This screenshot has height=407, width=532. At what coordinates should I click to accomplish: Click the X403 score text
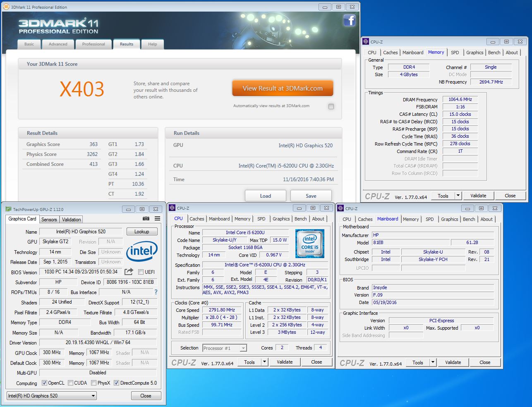pyautogui.click(x=82, y=89)
